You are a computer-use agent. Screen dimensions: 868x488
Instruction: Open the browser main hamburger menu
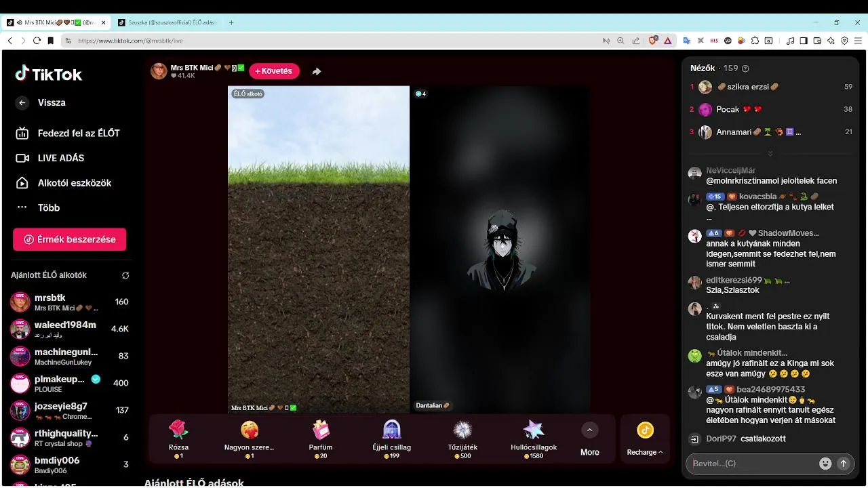(858, 41)
